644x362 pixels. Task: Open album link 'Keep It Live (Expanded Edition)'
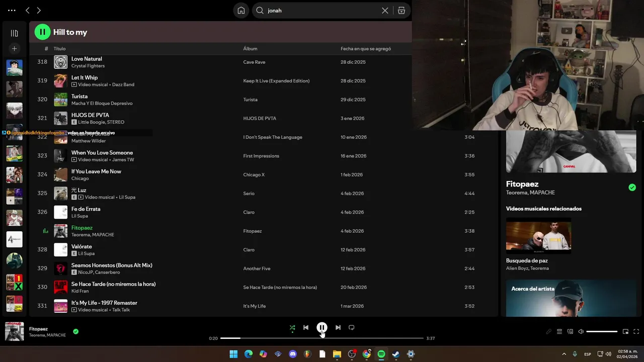click(276, 81)
